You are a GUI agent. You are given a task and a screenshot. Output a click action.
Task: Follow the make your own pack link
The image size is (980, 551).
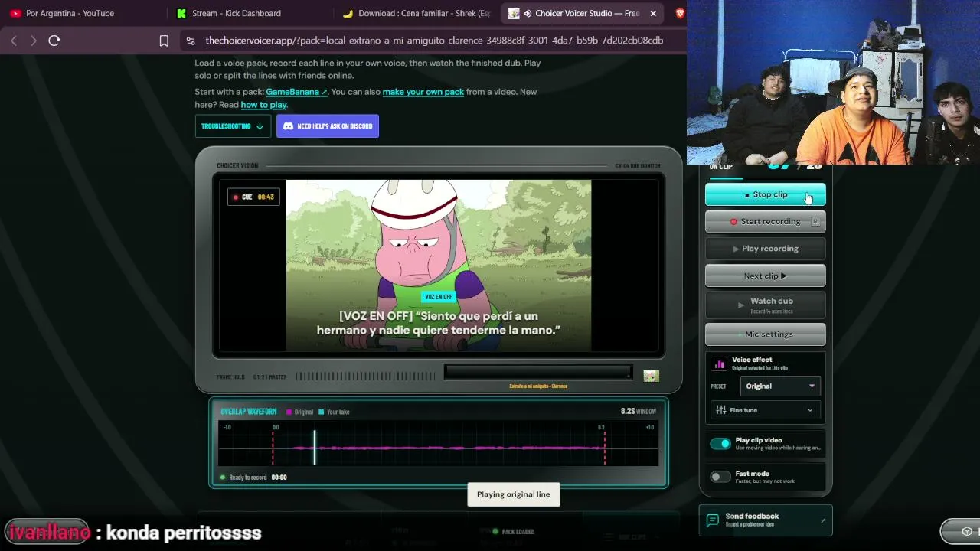(423, 92)
